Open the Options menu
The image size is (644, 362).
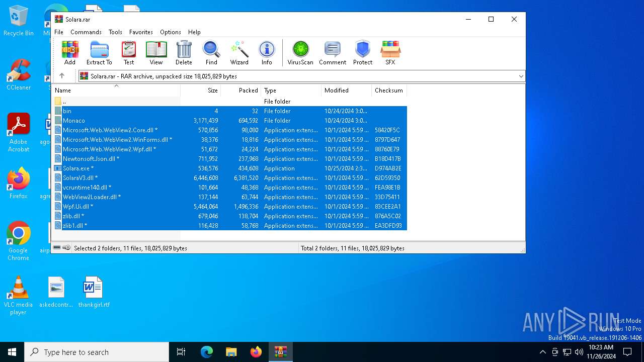point(171,32)
